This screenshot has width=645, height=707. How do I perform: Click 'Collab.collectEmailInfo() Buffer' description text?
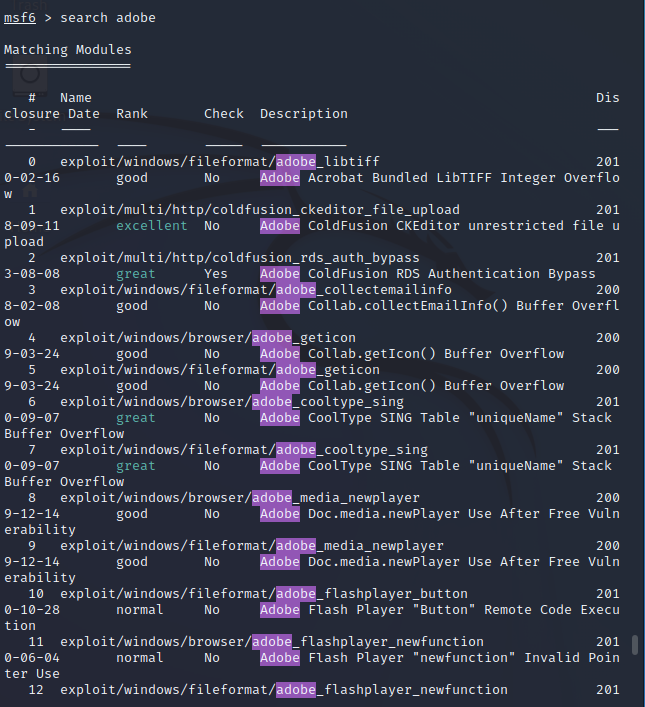pos(436,306)
